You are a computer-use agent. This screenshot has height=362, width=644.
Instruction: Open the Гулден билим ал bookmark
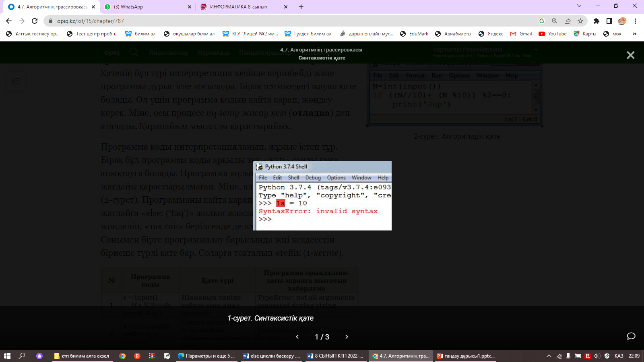(x=308, y=34)
